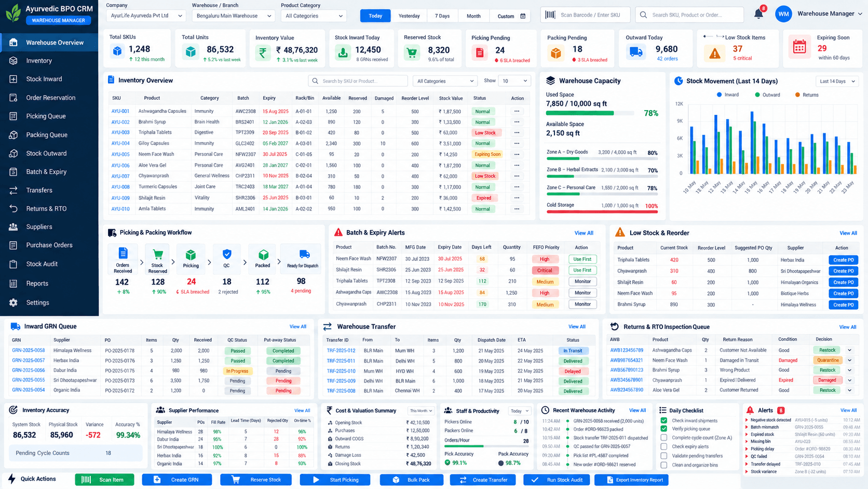Open the Inventory sidebar icon
This screenshot has width=868, height=489.
[13, 61]
